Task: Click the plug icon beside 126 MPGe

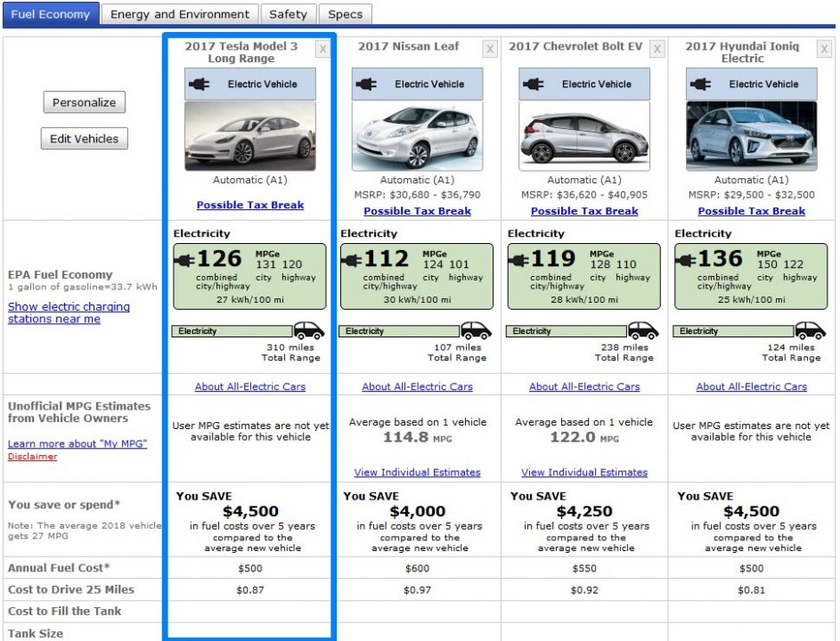Action: [x=184, y=261]
